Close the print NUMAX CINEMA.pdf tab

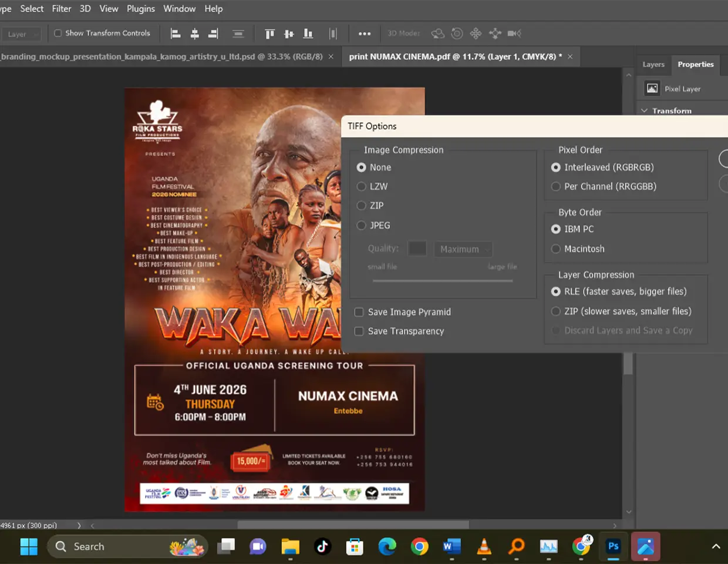570,57
